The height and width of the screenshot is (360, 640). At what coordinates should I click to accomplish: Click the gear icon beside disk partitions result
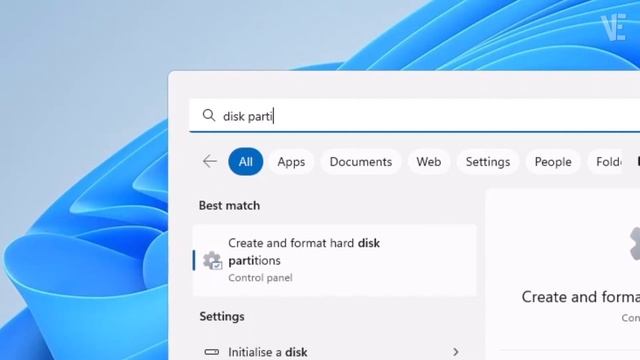coord(212,260)
